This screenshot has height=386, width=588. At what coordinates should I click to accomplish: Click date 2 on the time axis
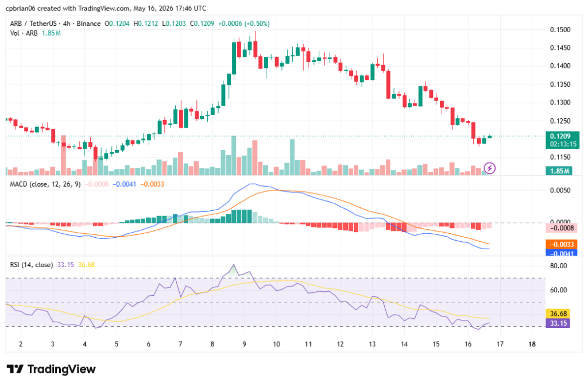coord(21,344)
